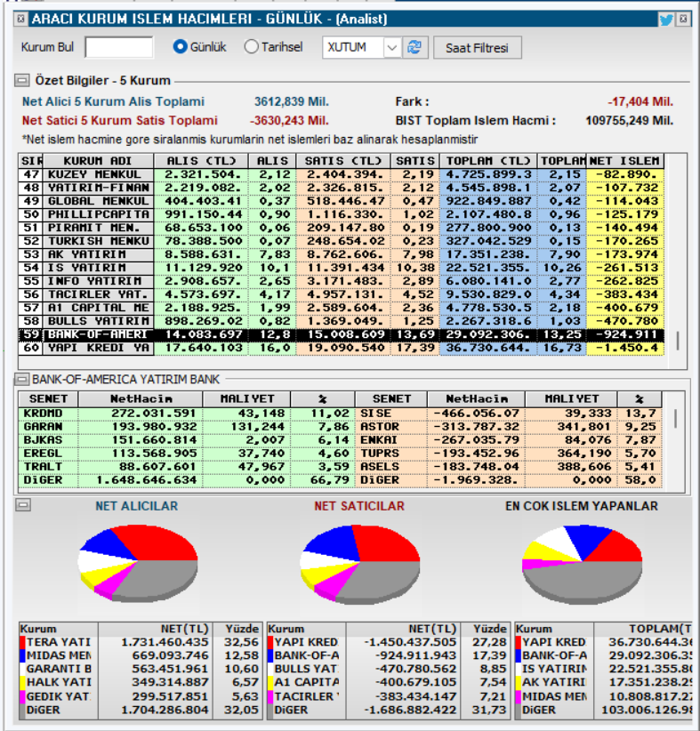Click the refresh icon beside XUTUM

click(414, 47)
